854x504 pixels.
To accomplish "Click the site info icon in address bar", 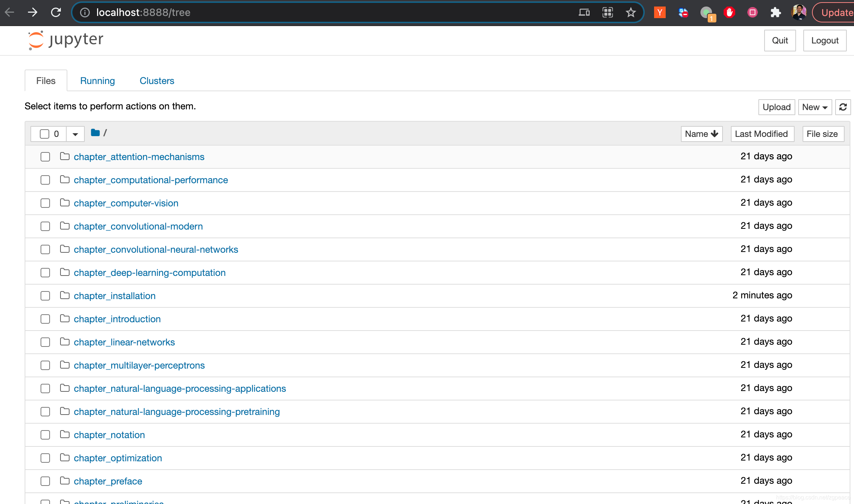I will (x=85, y=12).
